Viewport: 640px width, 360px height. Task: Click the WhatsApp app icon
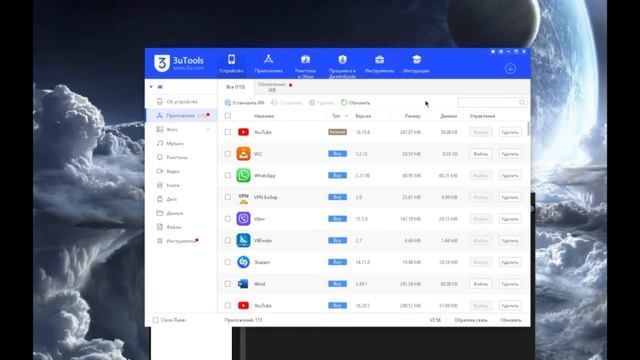(243, 176)
